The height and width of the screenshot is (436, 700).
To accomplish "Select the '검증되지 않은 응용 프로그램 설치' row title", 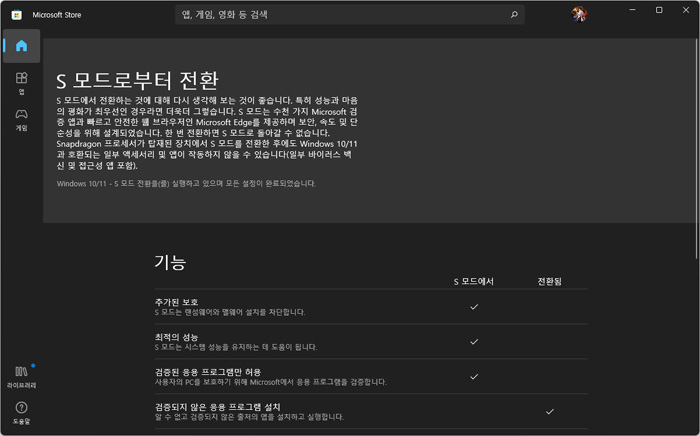I will pyautogui.click(x=217, y=407).
